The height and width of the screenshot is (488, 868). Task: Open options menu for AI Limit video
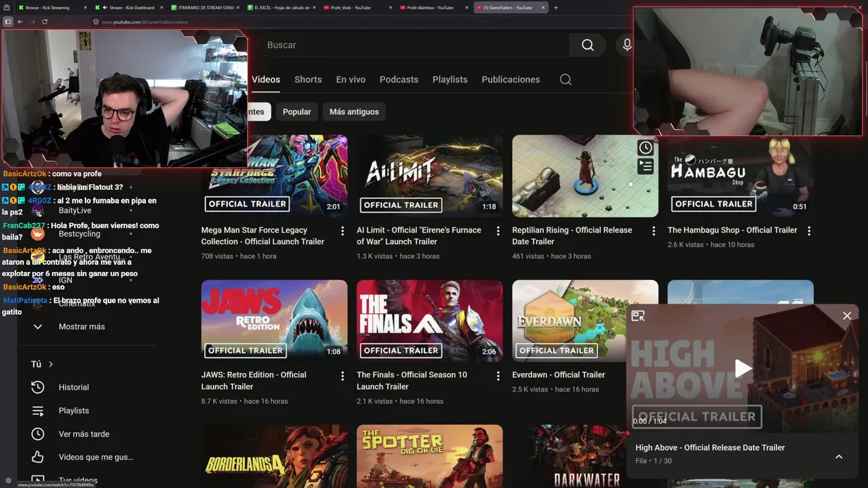point(498,231)
